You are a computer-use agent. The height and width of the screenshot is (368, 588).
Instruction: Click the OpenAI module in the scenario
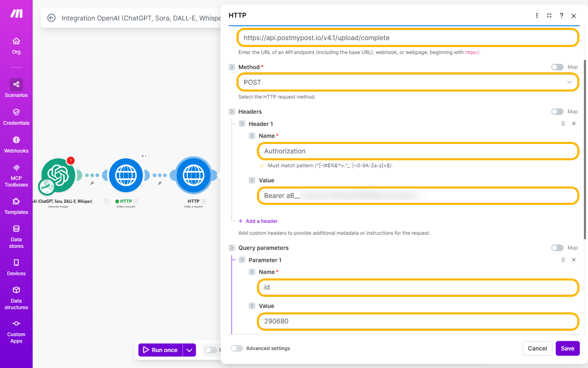[x=58, y=175]
